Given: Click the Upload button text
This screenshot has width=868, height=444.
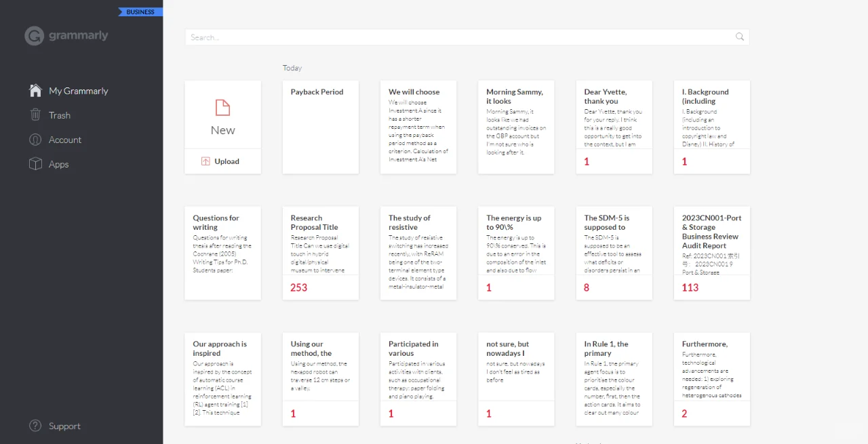Looking at the screenshot, I should coord(227,161).
